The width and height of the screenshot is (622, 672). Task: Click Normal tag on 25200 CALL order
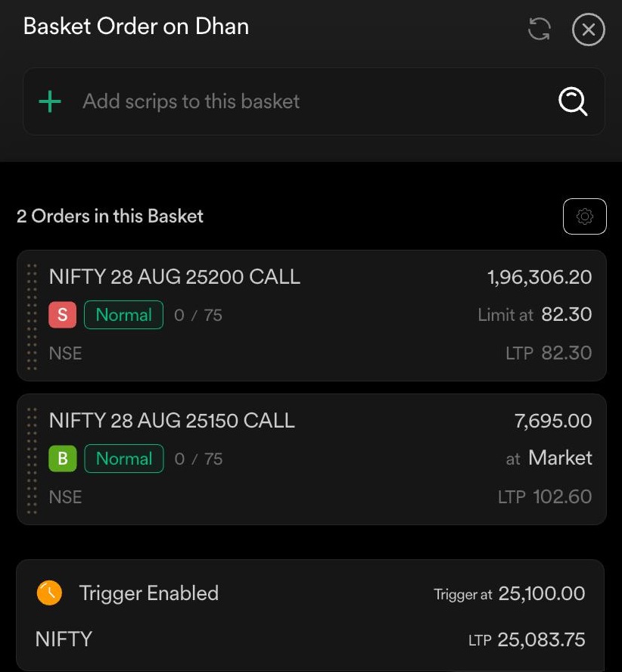coord(123,315)
